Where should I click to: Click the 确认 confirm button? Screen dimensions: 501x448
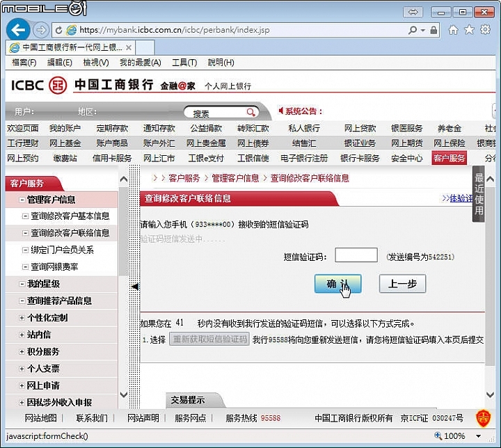(x=338, y=284)
